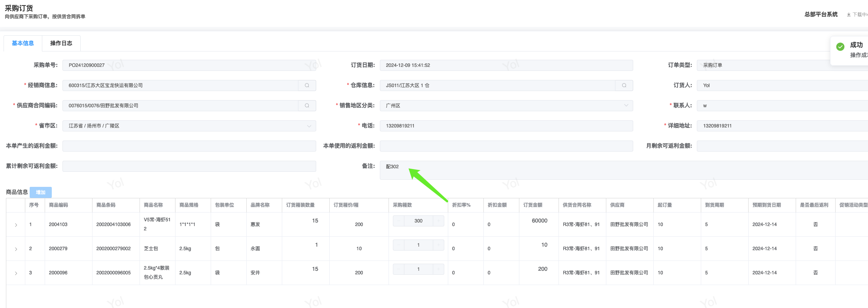Viewport: 868px width, 308px height.
Task: Click the 增加 button beside 商品信息
Action: pyautogui.click(x=41, y=192)
